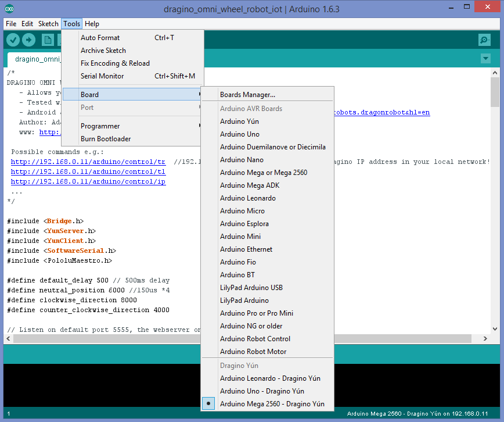This screenshot has width=504, height=422.
Task: Open the File menu
Action: click(10, 23)
